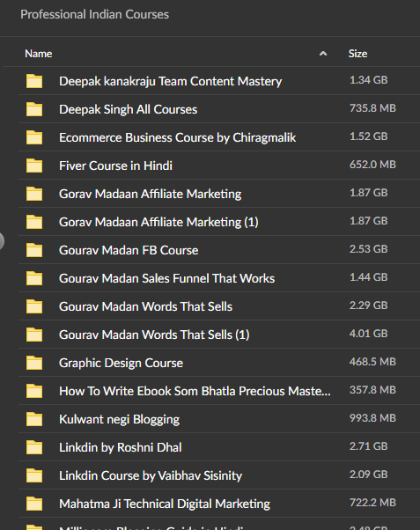
Task: Click the Professional Indian Courses breadcrumb title
Action: click(95, 14)
